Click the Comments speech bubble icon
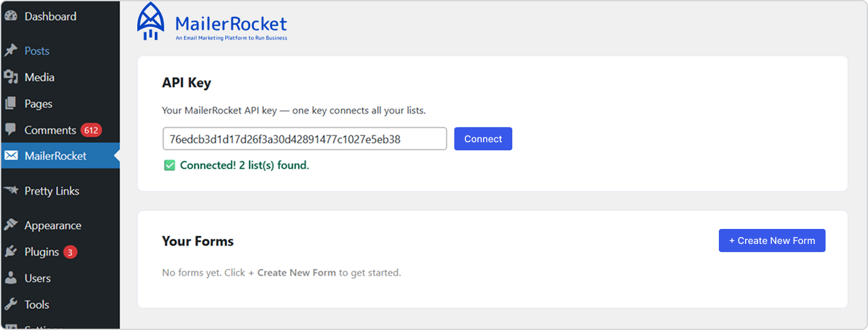This screenshot has width=868, height=330. click(11, 130)
